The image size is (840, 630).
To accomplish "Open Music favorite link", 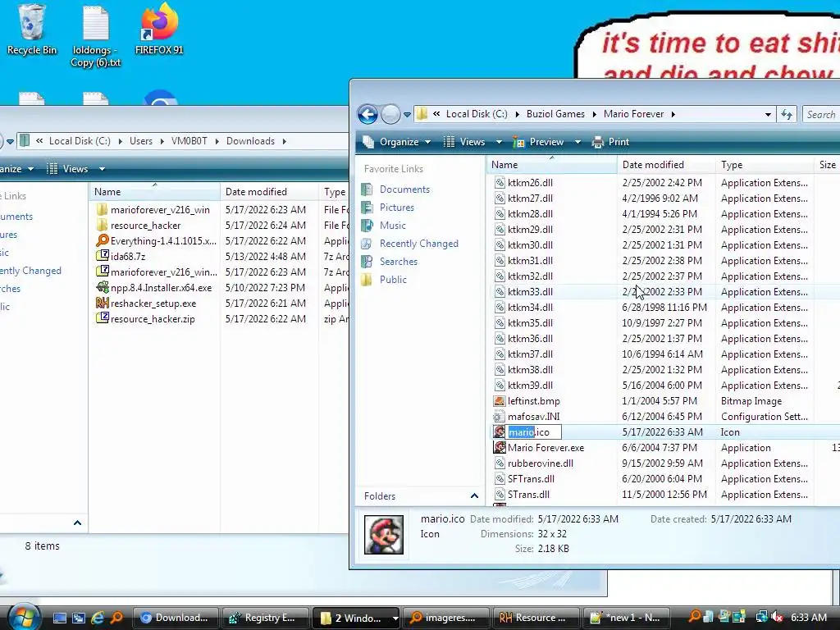I will point(393,226).
